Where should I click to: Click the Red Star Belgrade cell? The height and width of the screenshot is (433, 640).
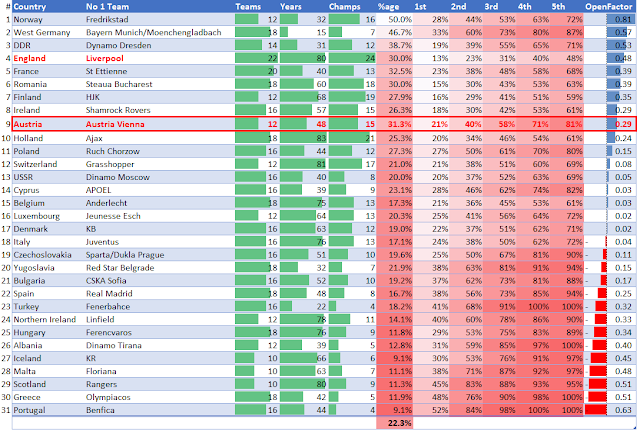click(120, 268)
